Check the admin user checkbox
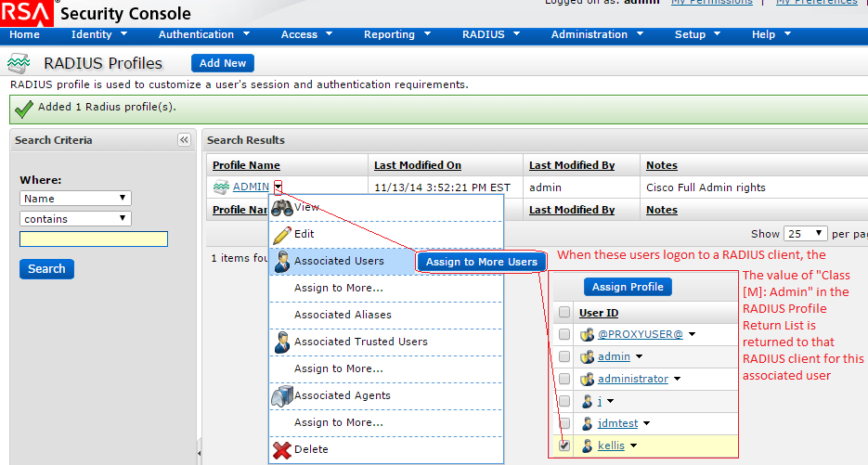 564,356
